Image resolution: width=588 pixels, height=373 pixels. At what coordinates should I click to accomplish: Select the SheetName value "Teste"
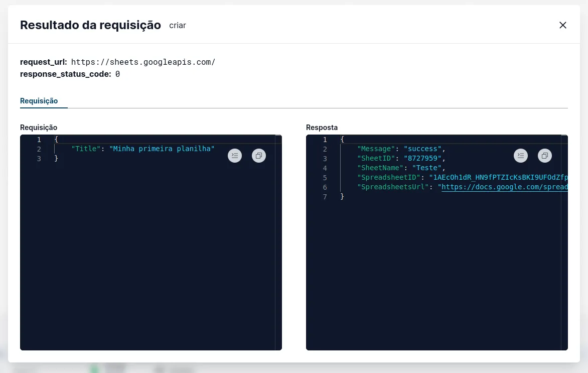[x=427, y=168]
